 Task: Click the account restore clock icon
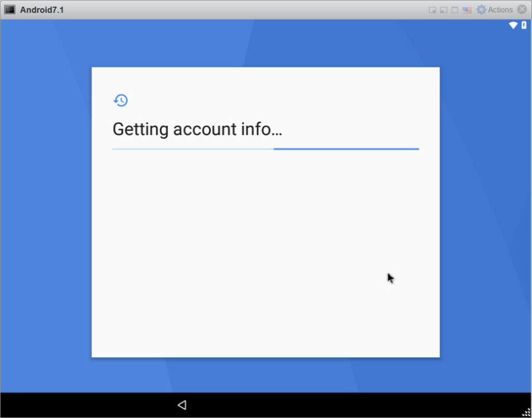tap(121, 100)
